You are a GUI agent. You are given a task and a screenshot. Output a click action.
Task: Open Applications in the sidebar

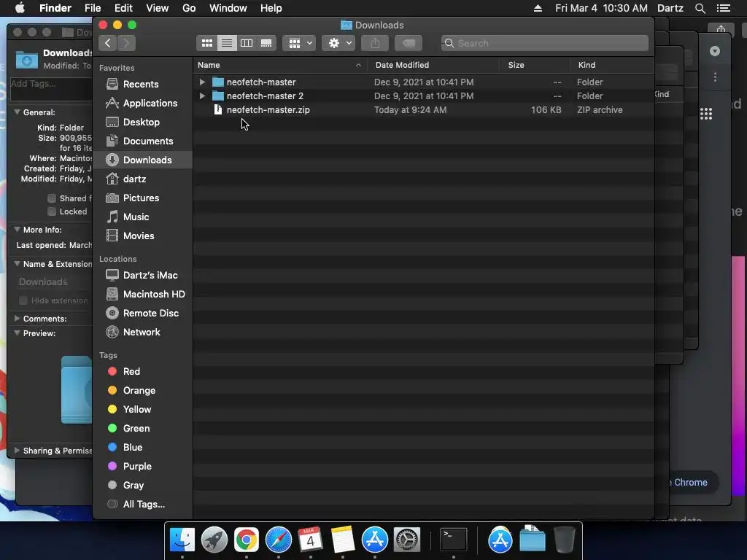(143, 103)
